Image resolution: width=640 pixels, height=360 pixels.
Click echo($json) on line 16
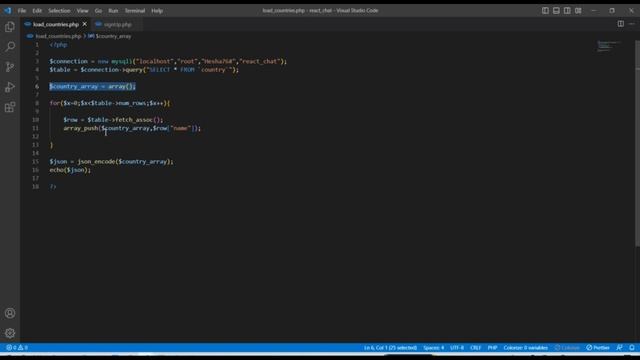[x=70, y=170]
